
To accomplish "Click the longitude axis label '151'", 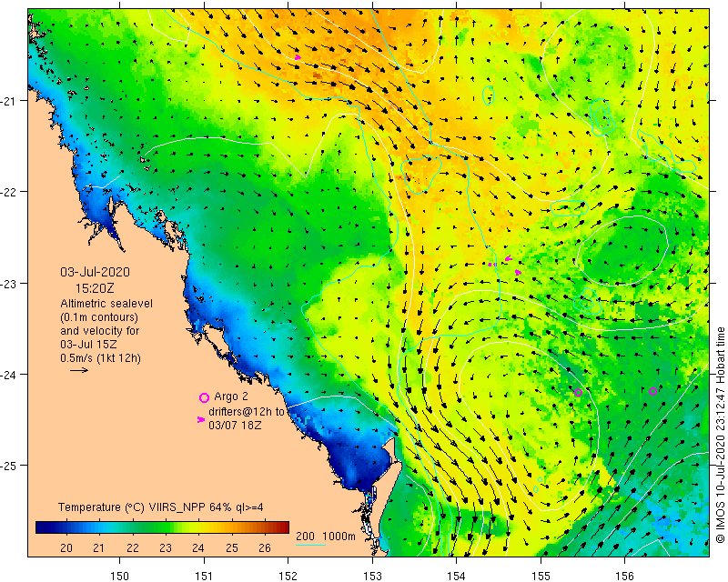I will (x=204, y=576).
